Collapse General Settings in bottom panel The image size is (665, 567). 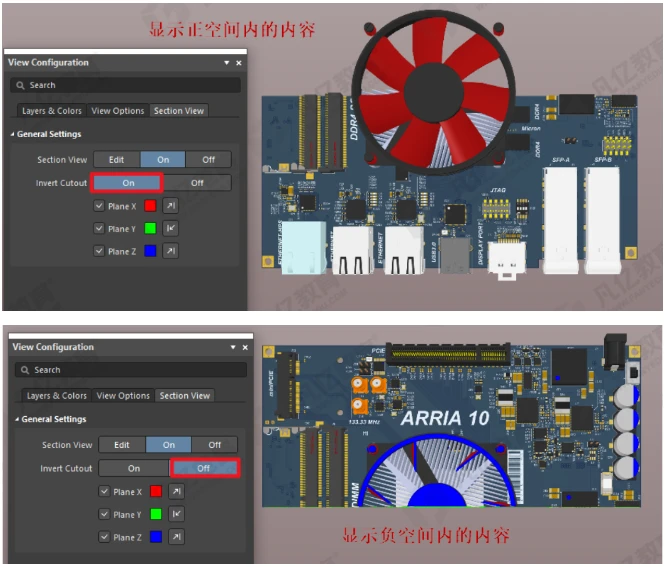(17, 419)
